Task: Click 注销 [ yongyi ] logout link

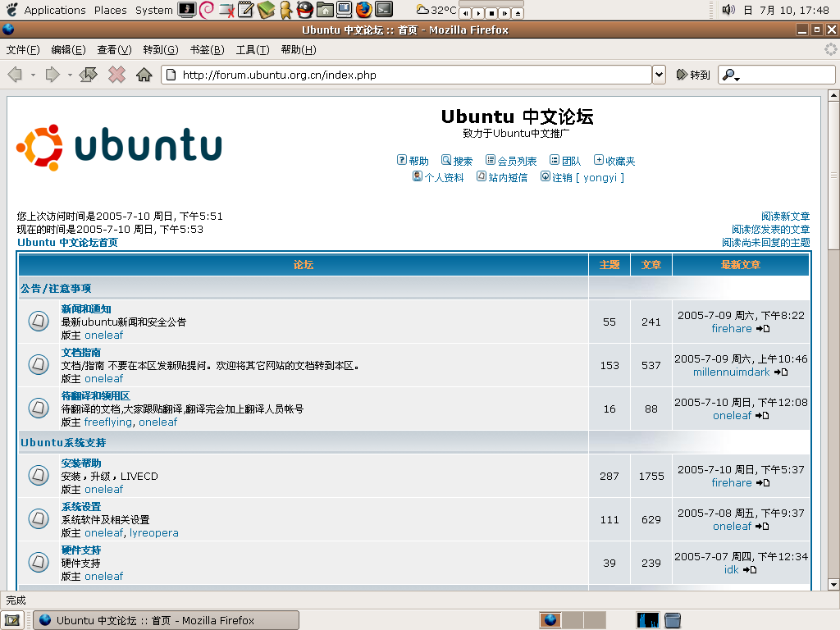Action: tap(582, 177)
